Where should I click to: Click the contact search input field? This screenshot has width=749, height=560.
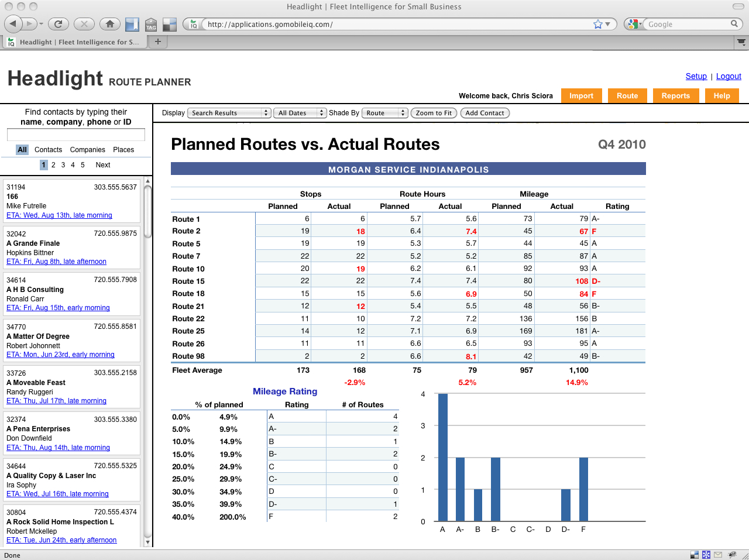coord(76,135)
